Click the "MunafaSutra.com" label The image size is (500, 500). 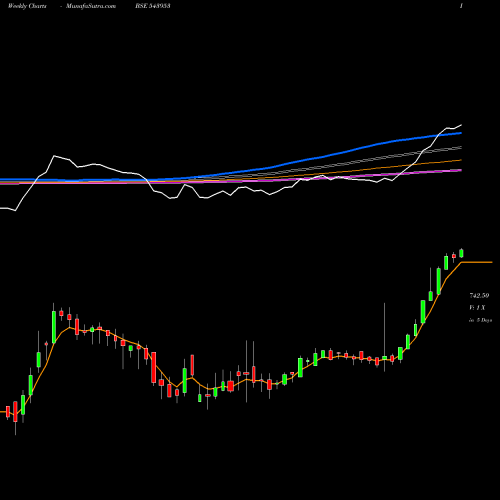point(91,6)
